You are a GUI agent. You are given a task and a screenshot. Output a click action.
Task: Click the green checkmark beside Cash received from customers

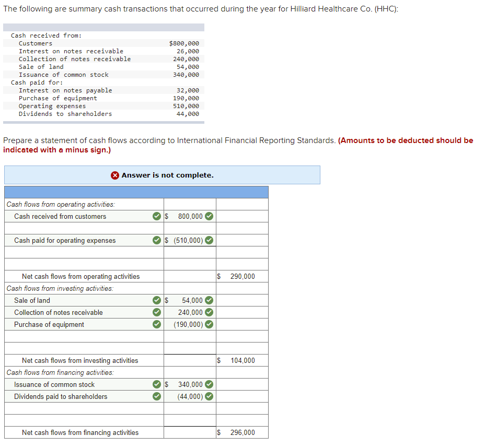(x=156, y=216)
